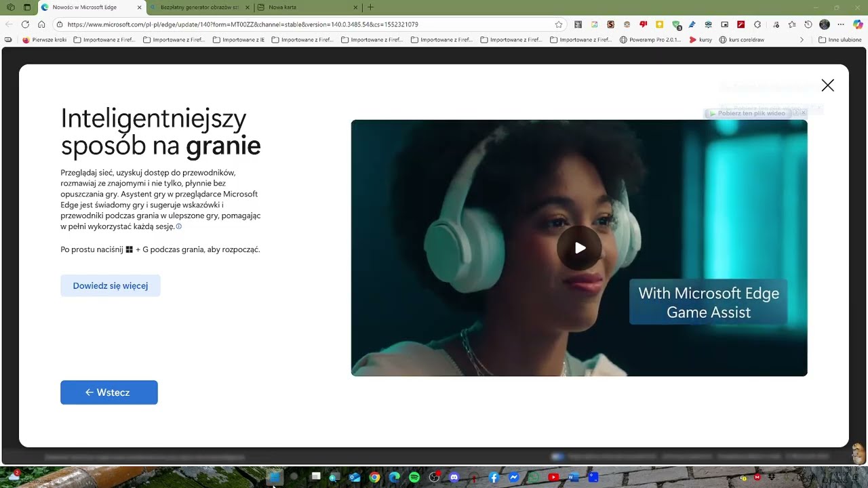Open Spotify from taskbar

tap(414, 477)
